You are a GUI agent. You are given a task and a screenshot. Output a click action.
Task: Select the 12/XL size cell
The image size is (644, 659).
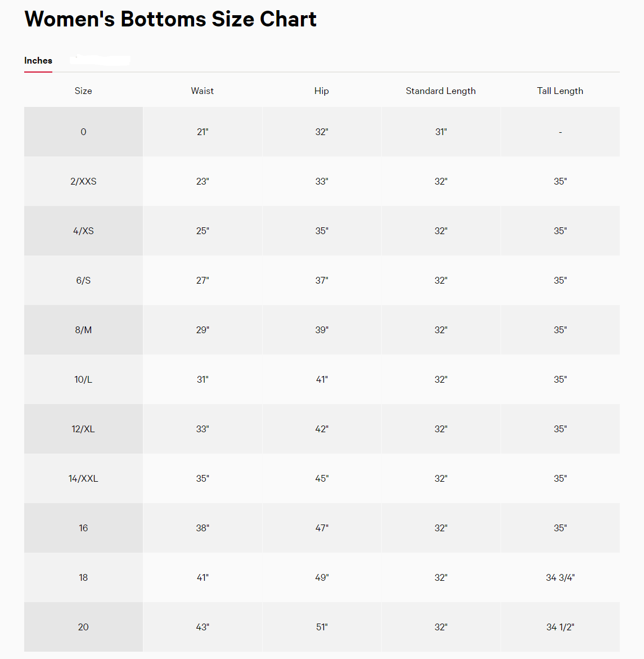pos(83,429)
